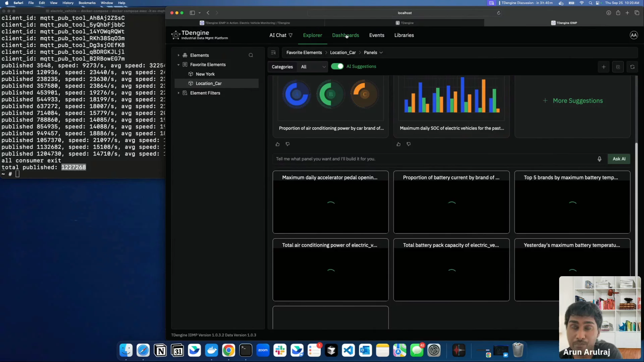Thumbs up the air conditioning power suggestion
This screenshot has width=644, height=362.
coord(277,144)
